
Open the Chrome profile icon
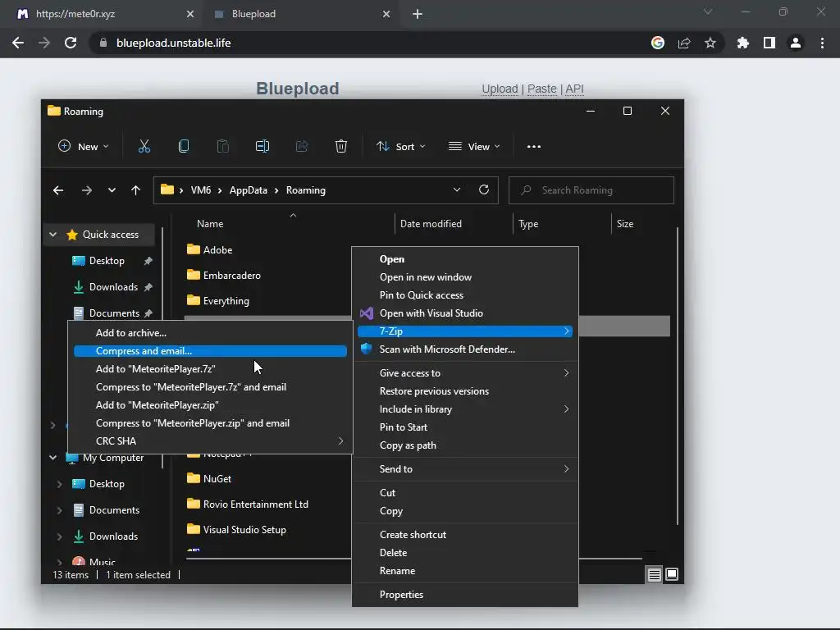click(x=796, y=43)
